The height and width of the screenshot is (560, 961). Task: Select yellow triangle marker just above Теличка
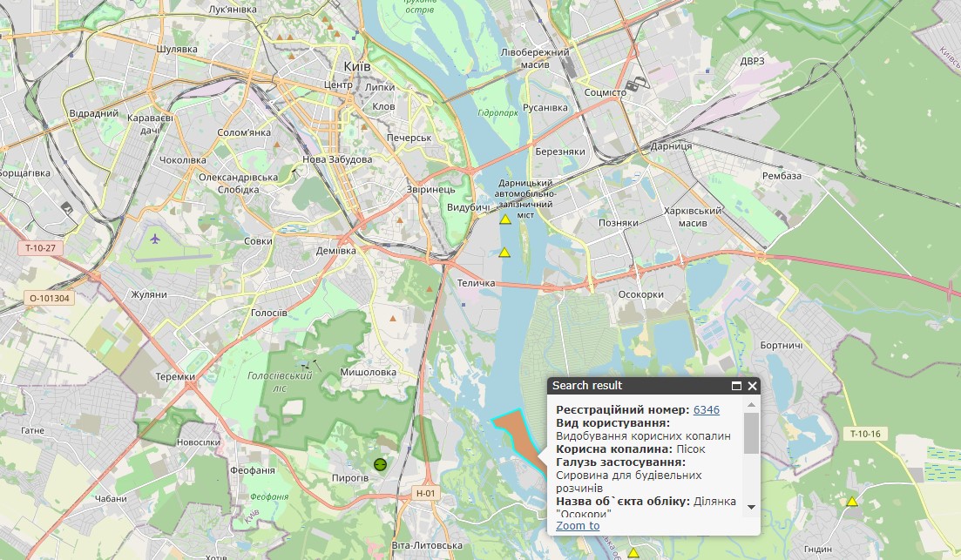click(504, 253)
